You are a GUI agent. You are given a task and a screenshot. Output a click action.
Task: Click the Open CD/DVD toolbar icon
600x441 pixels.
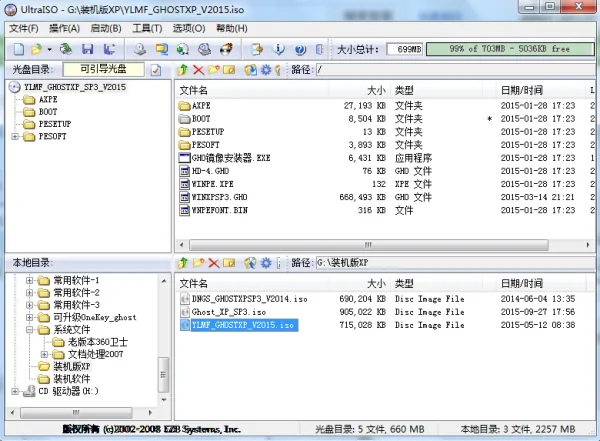pos(66,49)
